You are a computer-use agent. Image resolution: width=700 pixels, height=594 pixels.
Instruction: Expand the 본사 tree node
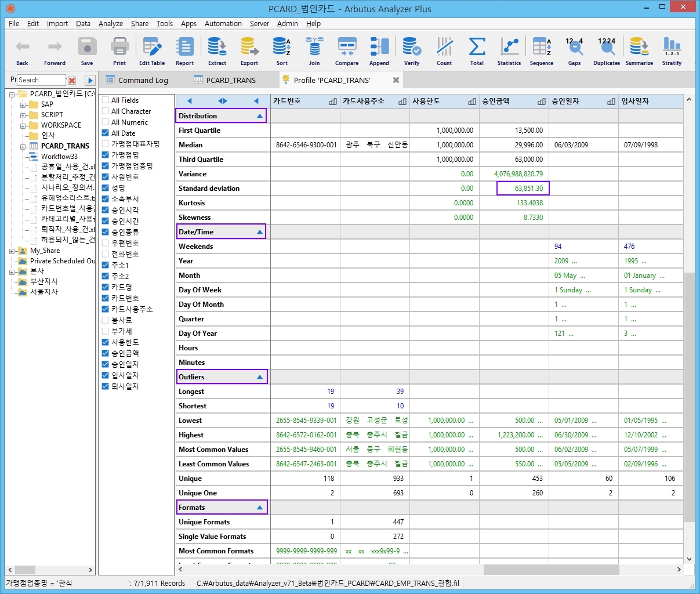point(12,272)
